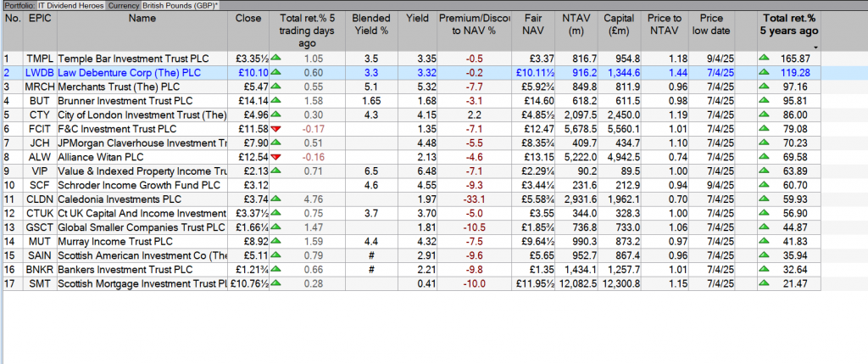The image size is (868, 364).
Task: Sort by the EPIC column header
Action: pos(40,31)
